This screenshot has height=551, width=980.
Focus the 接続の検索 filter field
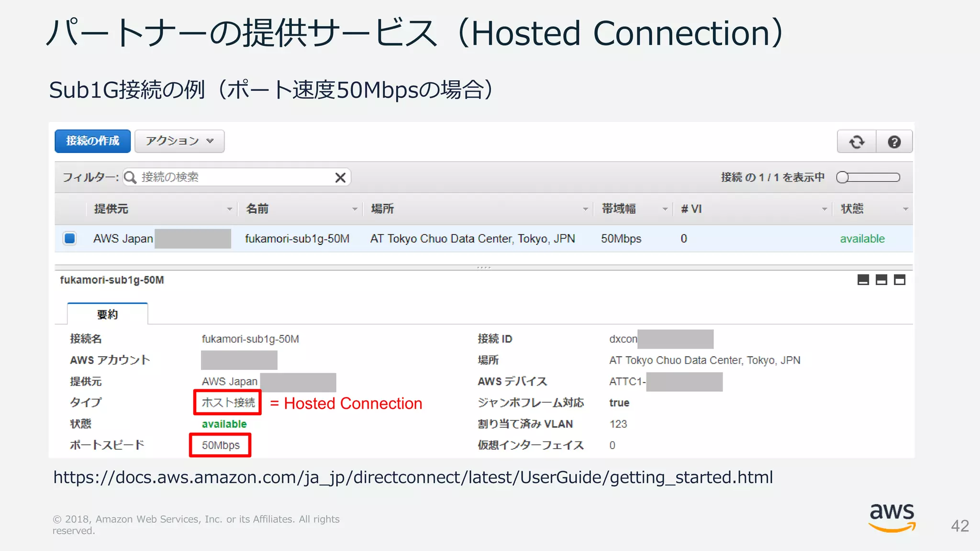tap(237, 177)
